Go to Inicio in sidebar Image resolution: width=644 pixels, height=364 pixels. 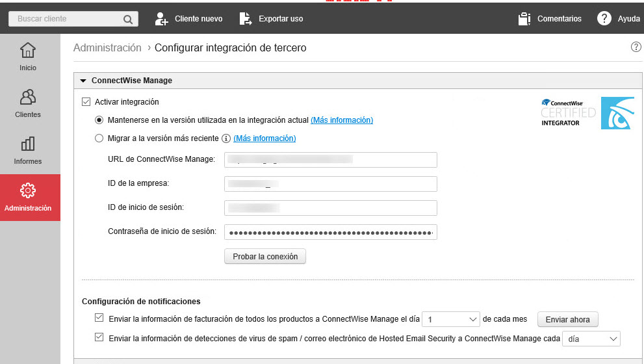[28, 57]
